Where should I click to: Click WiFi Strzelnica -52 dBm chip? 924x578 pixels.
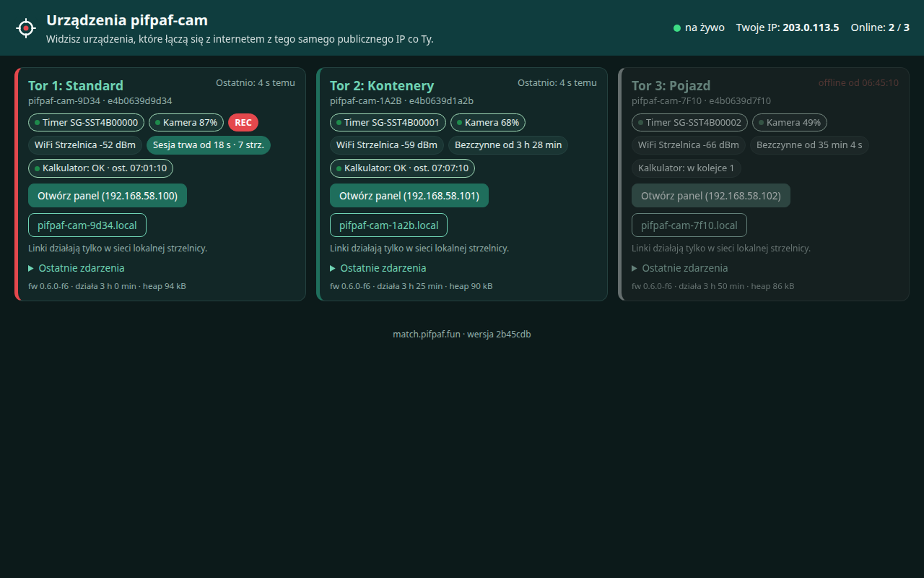coord(85,145)
